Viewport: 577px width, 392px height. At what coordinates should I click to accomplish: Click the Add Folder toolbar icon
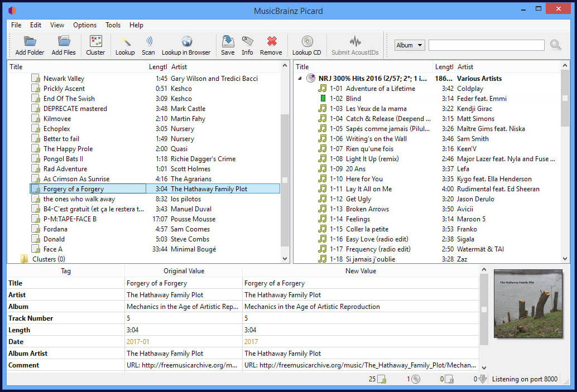30,41
